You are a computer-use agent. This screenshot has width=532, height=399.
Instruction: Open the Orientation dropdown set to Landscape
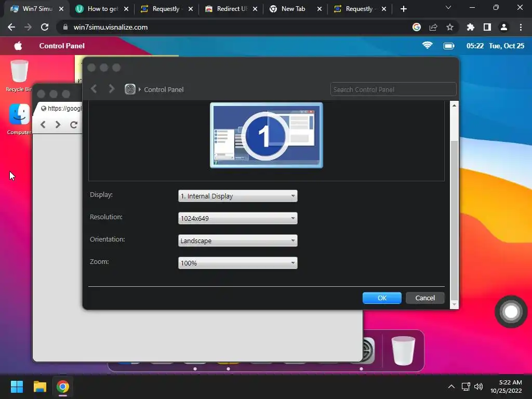[237, 241]
